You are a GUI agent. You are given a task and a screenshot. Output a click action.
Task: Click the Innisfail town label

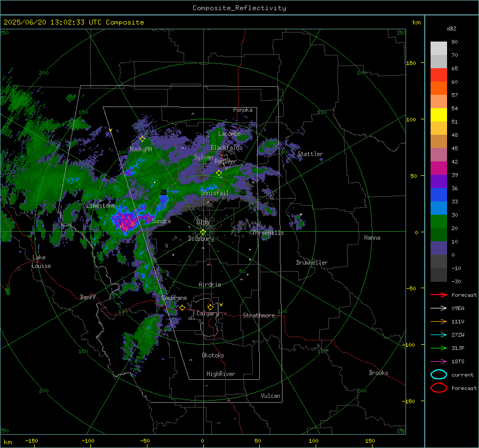click(214, 193)
